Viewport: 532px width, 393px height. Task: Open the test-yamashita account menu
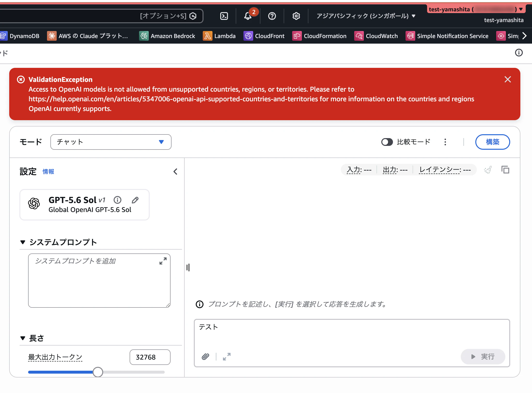(476, 9)
